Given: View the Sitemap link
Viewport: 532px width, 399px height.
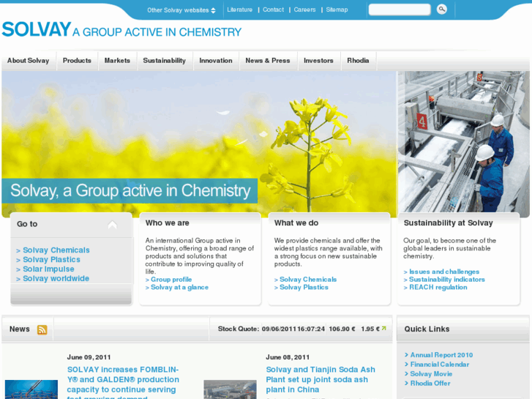Looking at the screenshot, I should tap(337, 10).
